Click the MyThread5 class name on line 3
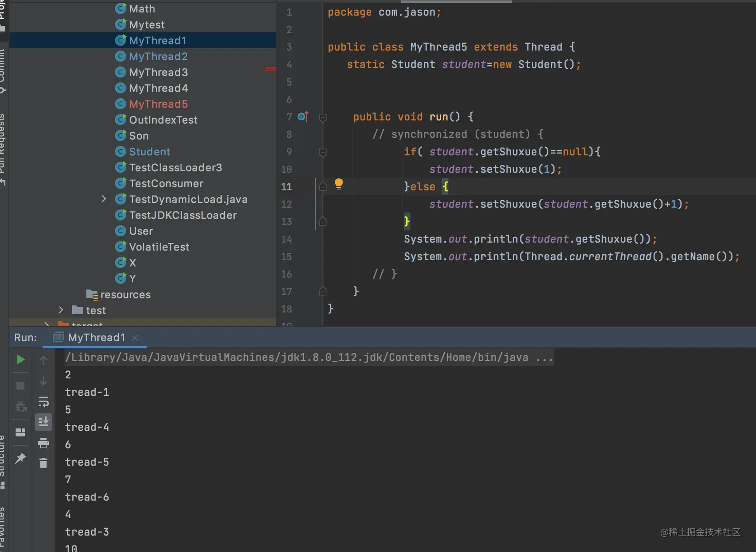The width and height of the screenshot is (756, 552). (x=438, y=47)
